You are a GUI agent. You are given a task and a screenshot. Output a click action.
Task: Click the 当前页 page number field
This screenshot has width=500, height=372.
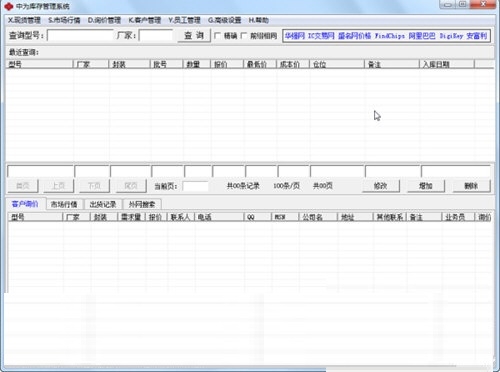click(196, 186)
